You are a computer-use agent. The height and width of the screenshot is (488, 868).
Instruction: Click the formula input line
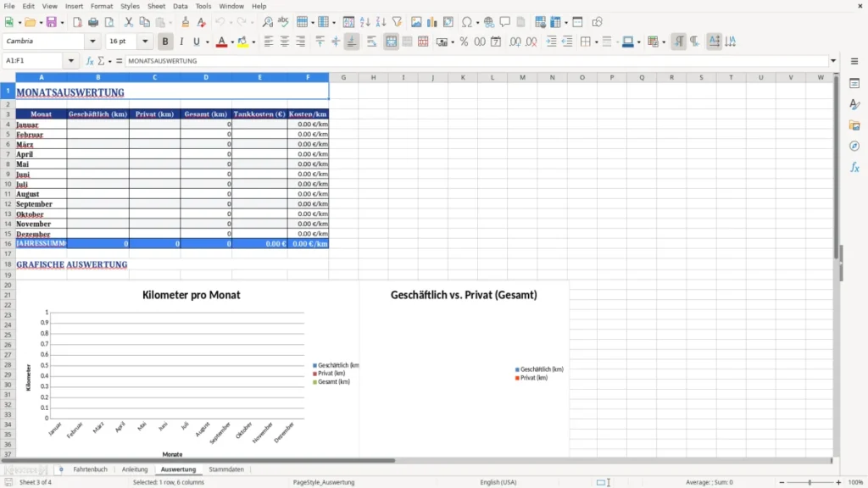[476, 61]
